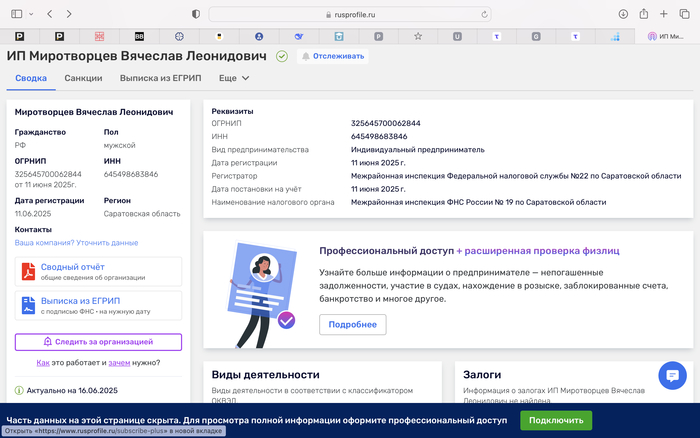The image size is (700, 438).
Task: Click the Виды деятельности heading
Action: coord(266,375)
